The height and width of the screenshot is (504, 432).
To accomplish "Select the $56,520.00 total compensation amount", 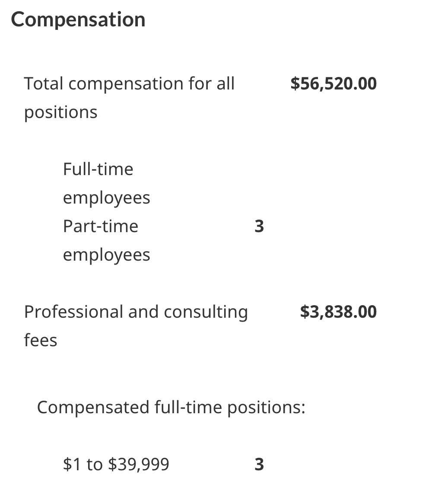I will pyautogui.click(x=334, y=83).
